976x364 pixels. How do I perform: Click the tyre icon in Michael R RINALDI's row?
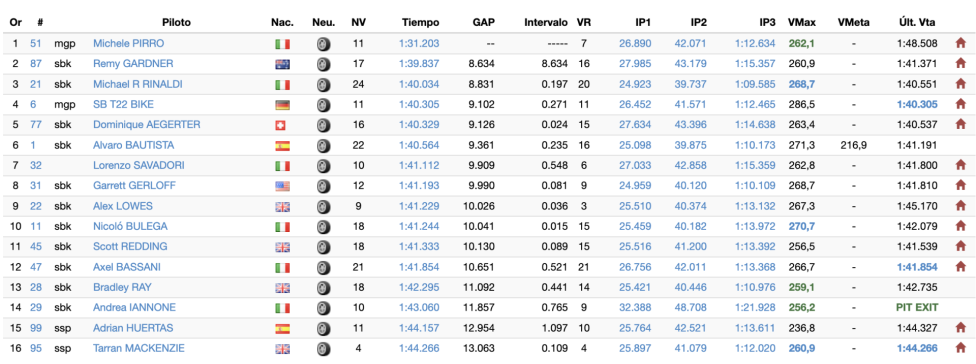click(x=324, y=85)
